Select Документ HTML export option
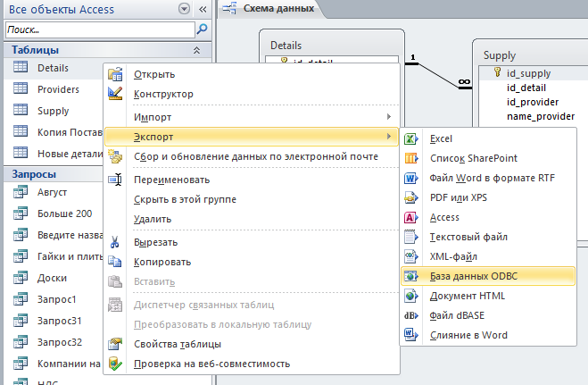The image size is (588, 385). pyautogui.click(x=488, y=296)
